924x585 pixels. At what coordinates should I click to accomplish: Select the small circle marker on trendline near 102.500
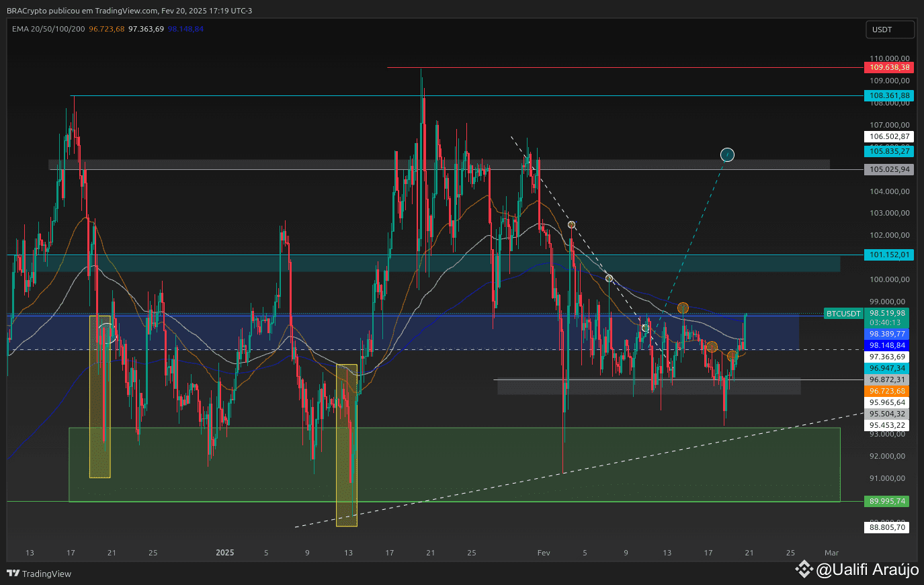pyautogui.click(x=571, y=224)
